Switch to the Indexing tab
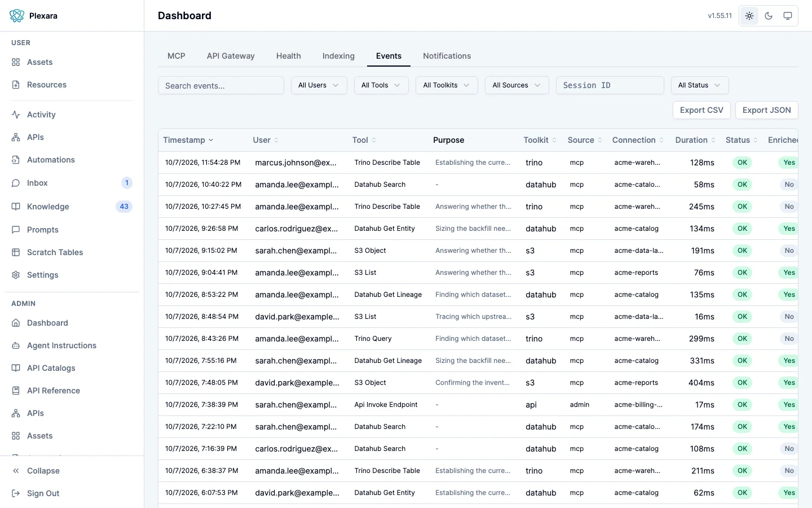Screen dimensions: 812x508 (x=338, y=56)
